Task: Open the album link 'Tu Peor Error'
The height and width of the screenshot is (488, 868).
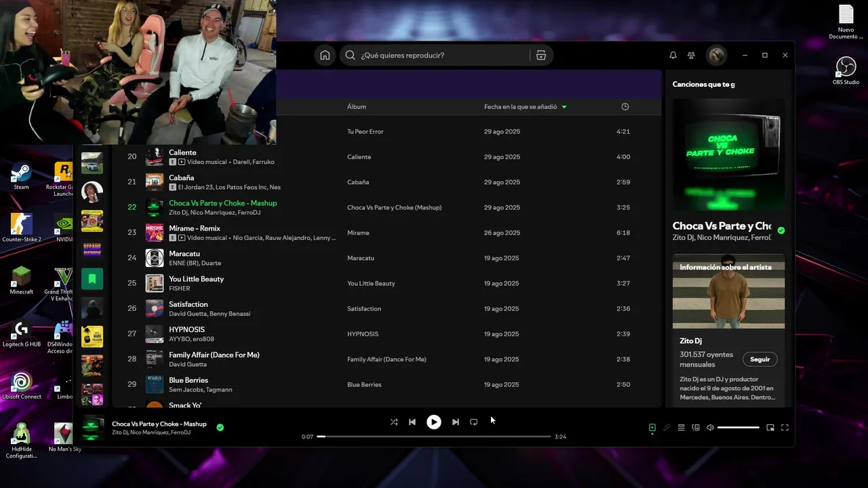Action: click(366, 131)
